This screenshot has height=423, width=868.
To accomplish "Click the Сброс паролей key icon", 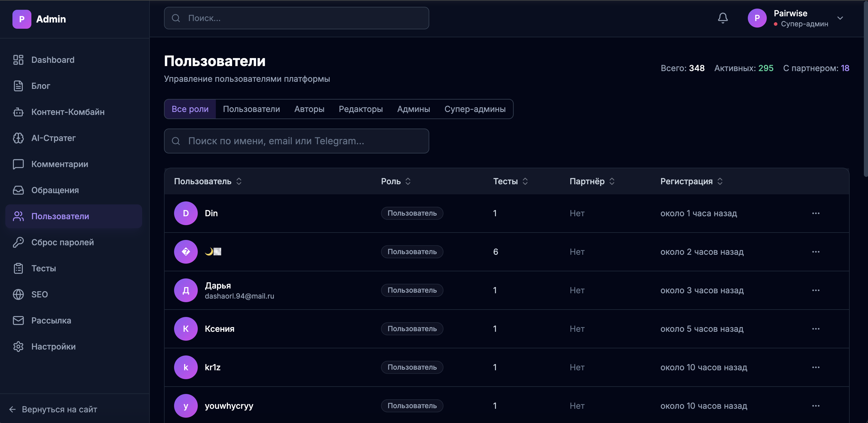I will click(18, 242).
